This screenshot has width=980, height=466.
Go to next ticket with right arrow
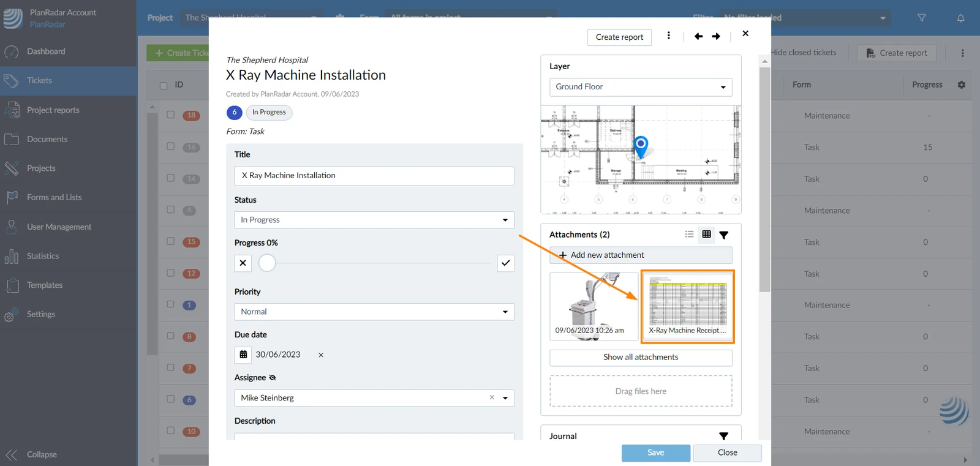pyautogui.click(x=716, y=36)
